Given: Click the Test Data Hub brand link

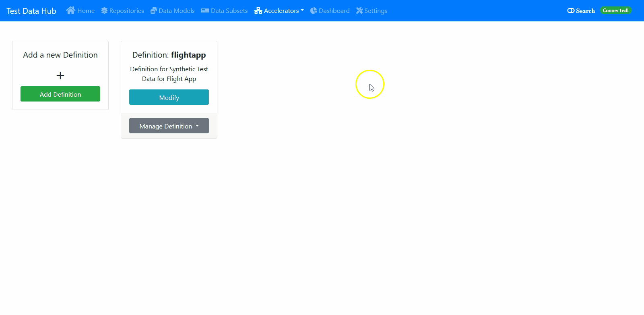Looking at the screenshot, I should [x=31, y=11].
